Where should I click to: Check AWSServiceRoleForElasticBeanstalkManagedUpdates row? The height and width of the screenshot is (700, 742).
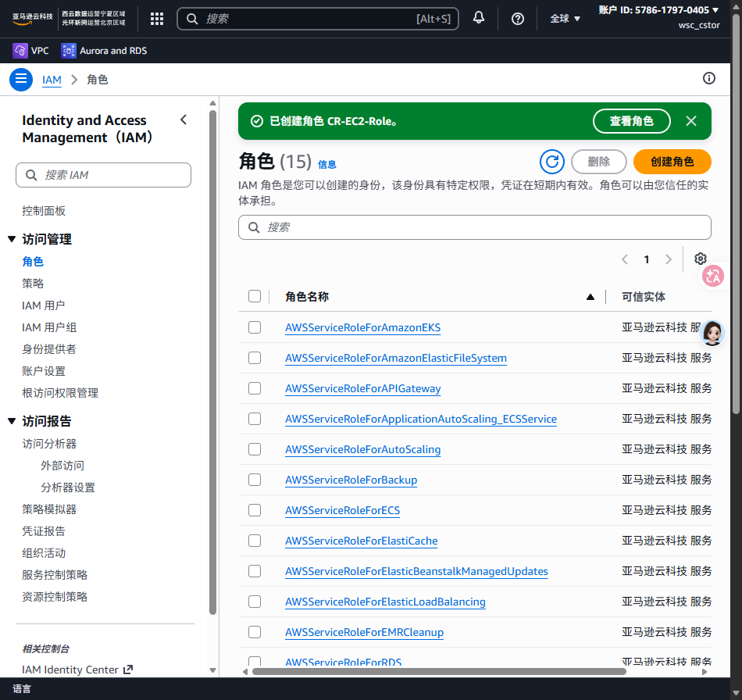click(x=255, y=571)
